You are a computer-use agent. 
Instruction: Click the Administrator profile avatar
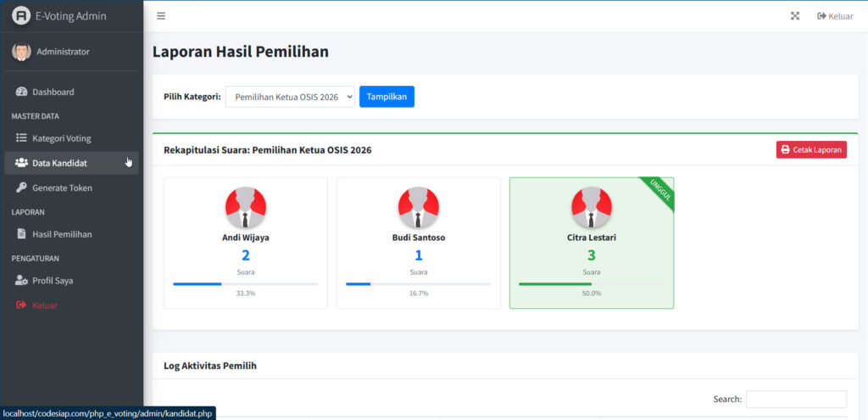coord(21,52)
